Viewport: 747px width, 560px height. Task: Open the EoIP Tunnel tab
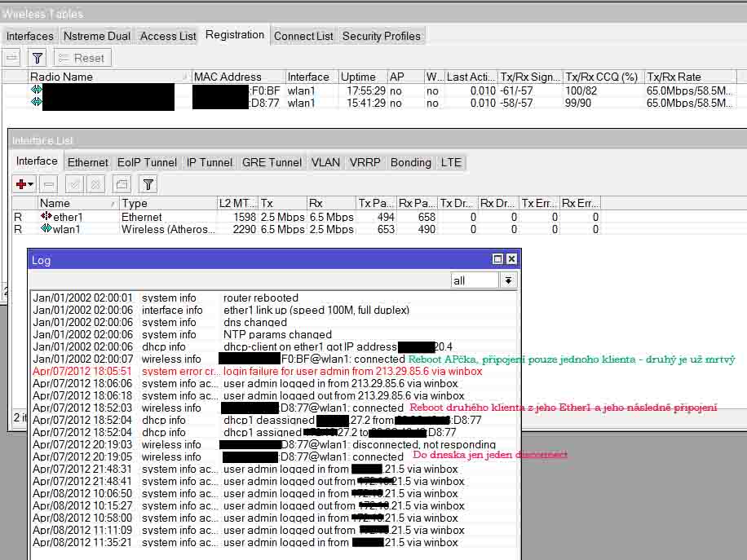(147, 162)
